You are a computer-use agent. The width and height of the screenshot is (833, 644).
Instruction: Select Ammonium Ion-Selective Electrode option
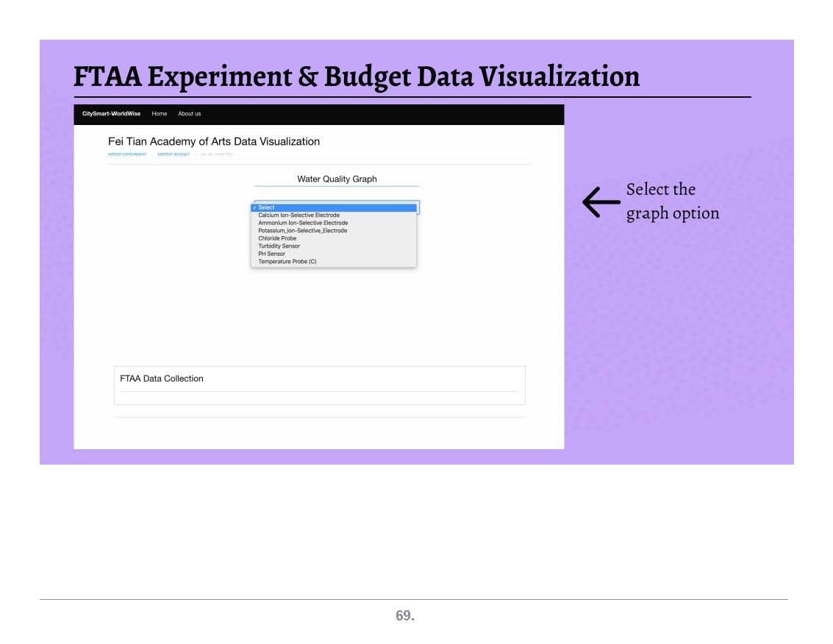(303, 223)
